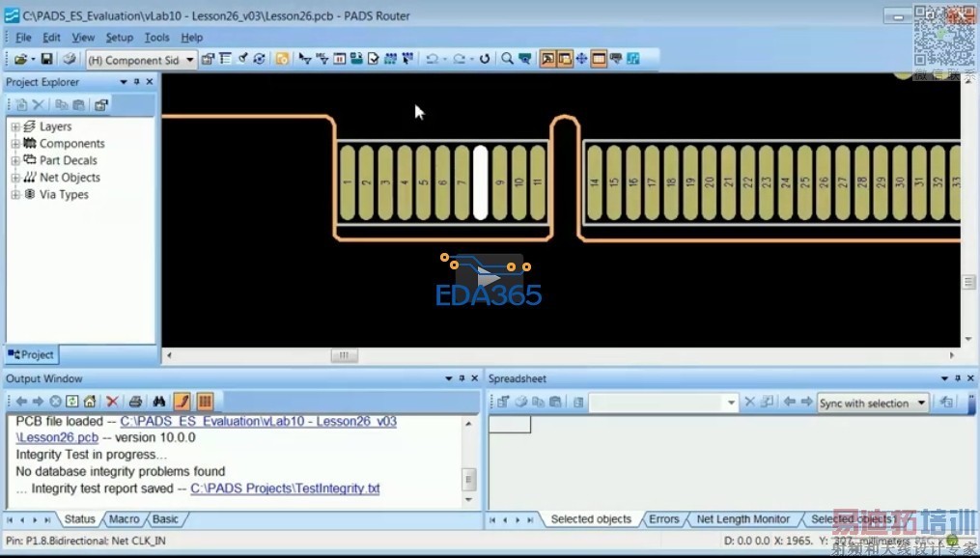Viewport: 980px width, 558px height.
Task: Click the forward arrow in Output Window toolbar
Action: pyautogui.click(x=38, y=402)
